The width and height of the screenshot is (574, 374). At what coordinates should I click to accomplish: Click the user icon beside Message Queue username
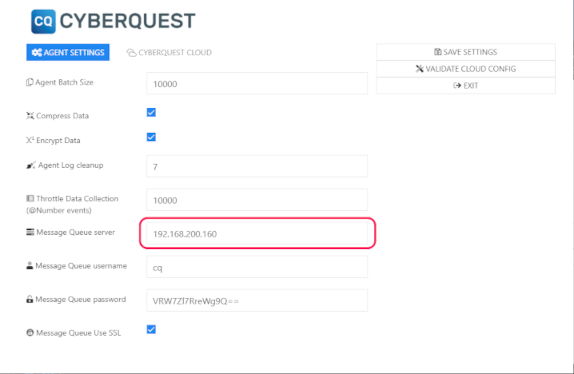point(30,266)
